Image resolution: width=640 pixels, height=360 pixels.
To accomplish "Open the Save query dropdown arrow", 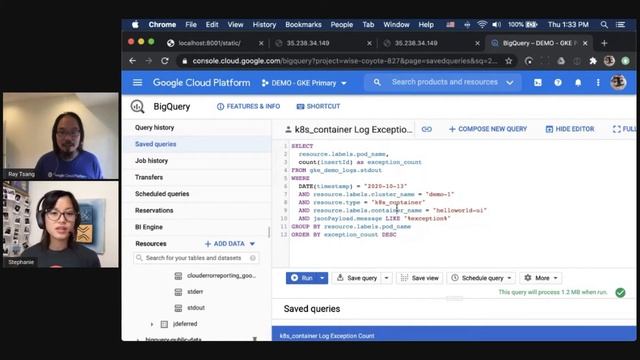I will tap(387, 278).
